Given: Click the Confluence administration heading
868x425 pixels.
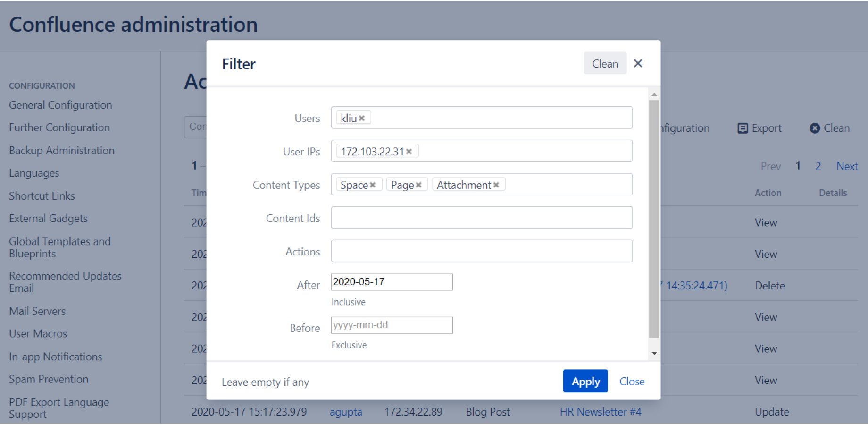Looking at the screenshot, I should (x=134, y=25).
